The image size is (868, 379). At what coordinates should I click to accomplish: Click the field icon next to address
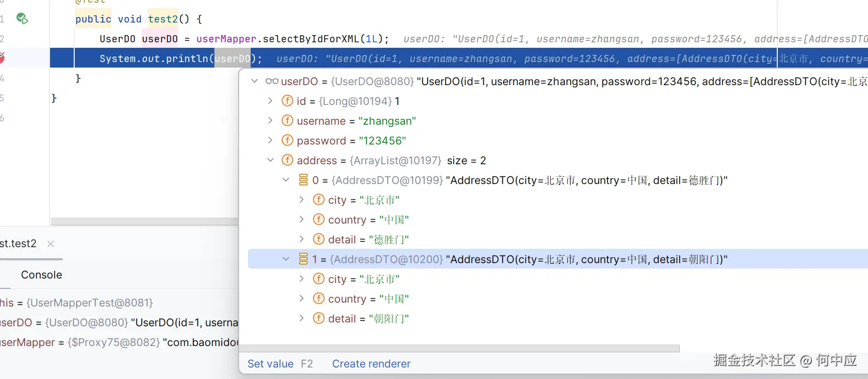[x=287, y=160]
